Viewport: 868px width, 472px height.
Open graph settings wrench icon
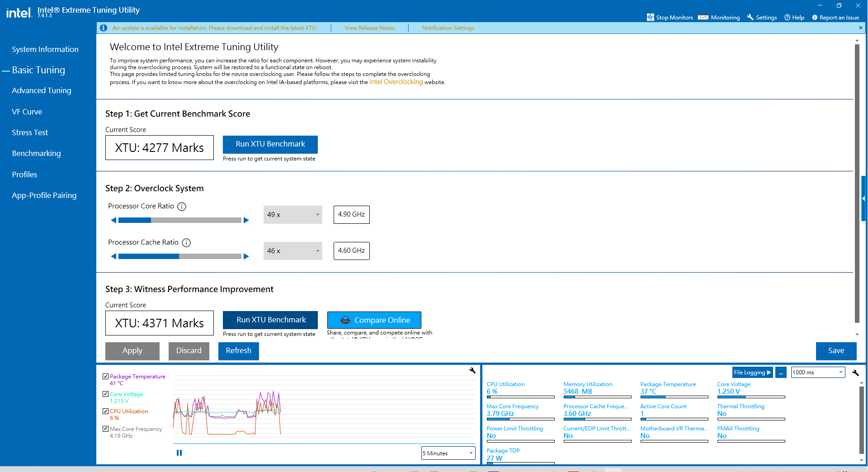[472, 371]
